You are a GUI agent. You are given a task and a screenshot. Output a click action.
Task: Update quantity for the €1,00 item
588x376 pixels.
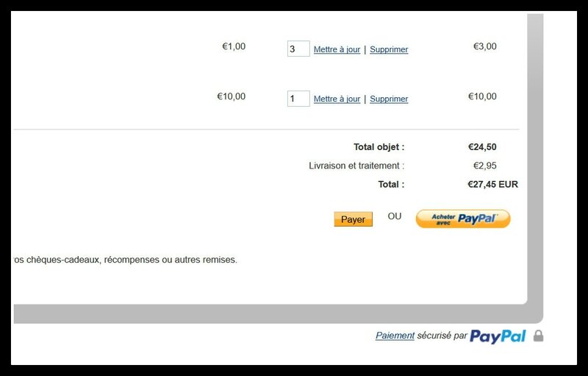(x=337, y=49)
